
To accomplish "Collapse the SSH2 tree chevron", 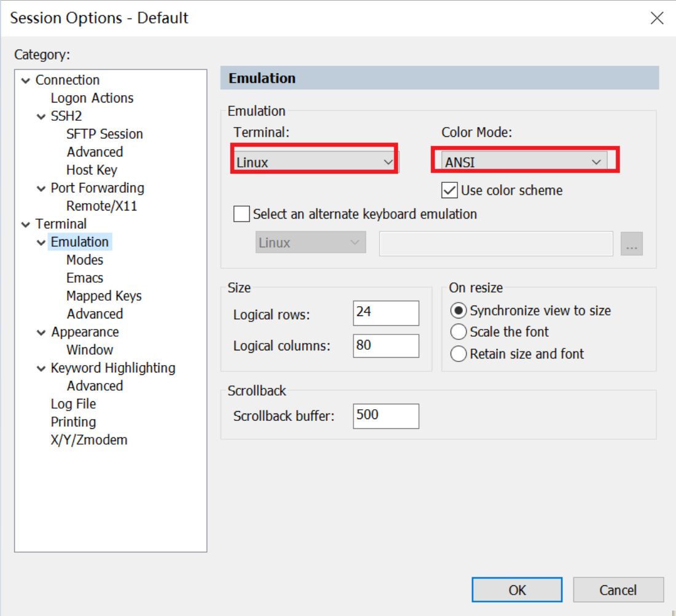I will pos(41,117).
